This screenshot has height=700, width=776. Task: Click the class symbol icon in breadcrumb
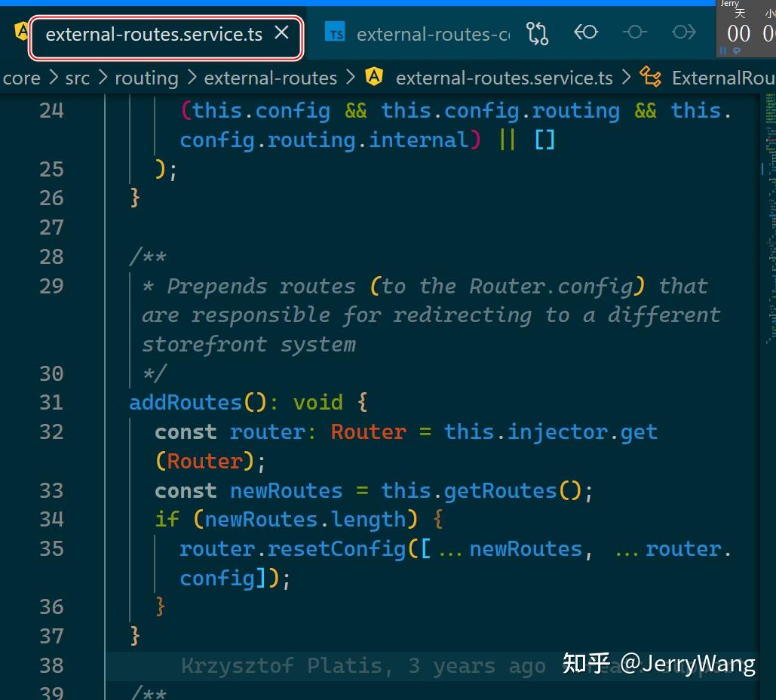click(650, 77)
